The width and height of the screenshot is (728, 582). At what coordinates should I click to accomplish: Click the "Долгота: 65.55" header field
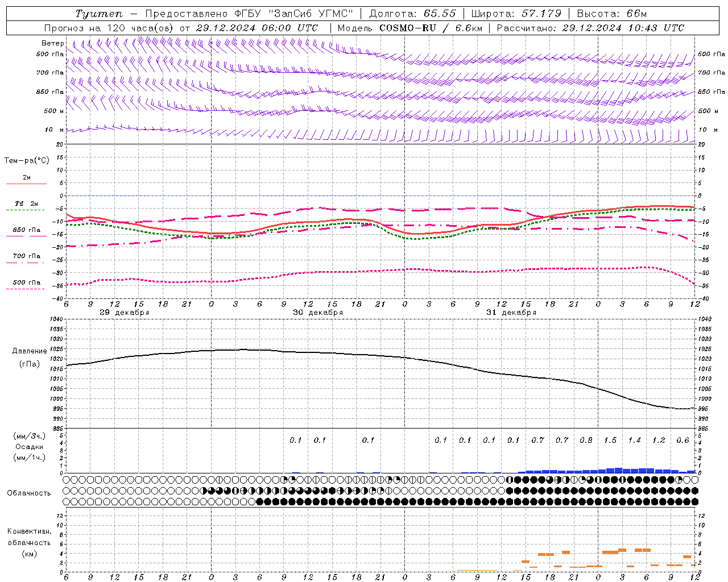pos(412,14)
